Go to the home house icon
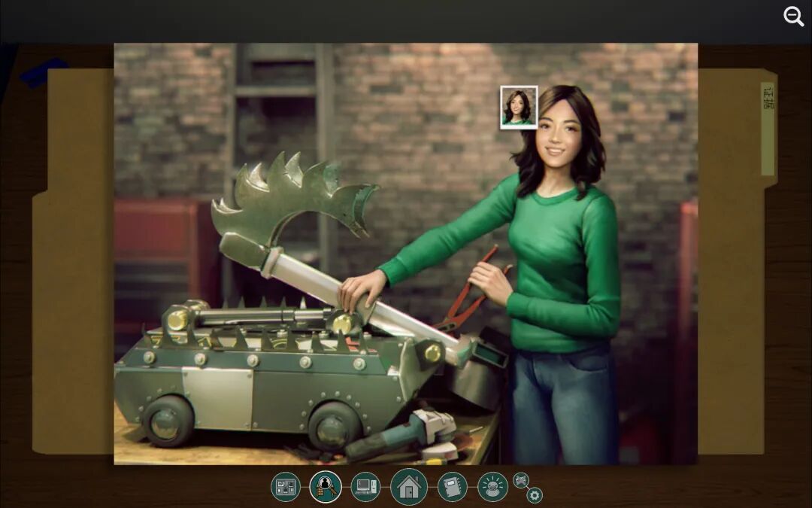The width and height of the screenshot is (812, 508). 409,487
